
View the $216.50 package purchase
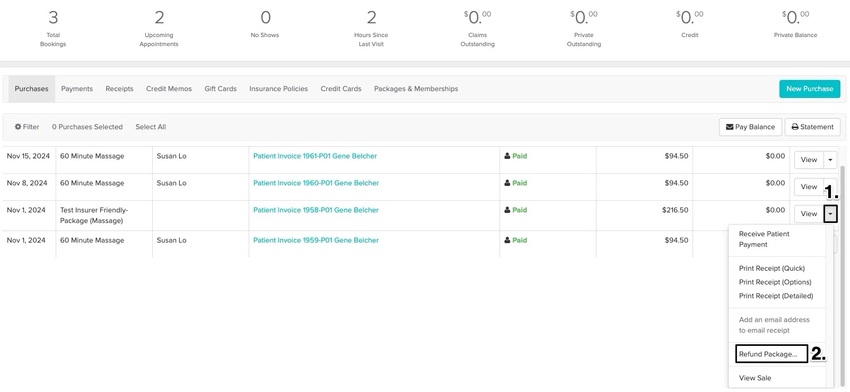[x=809, y=214]
